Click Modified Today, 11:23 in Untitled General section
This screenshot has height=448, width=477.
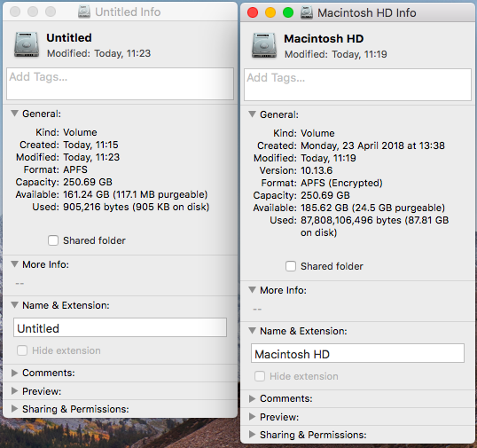(91, 157)
